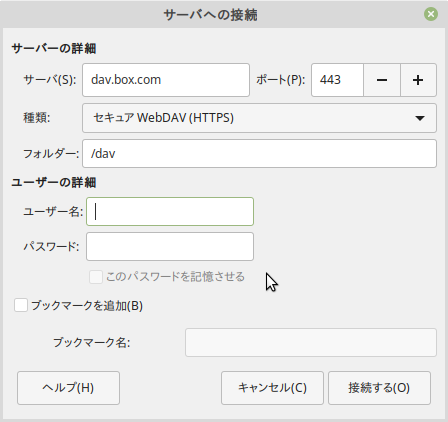Connect using 接続する(O) button
The image size is (448, 422).
379,388
